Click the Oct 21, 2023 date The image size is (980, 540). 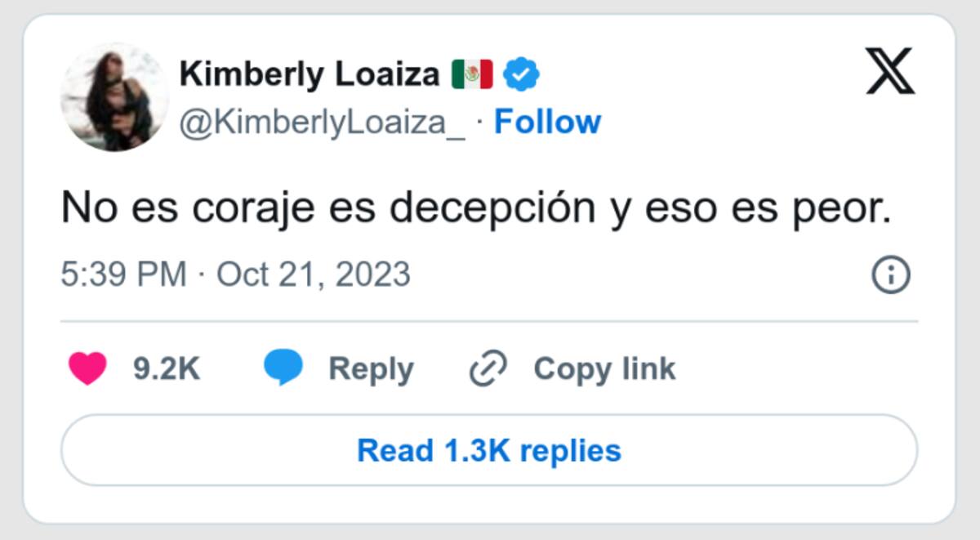click(313, 274)
